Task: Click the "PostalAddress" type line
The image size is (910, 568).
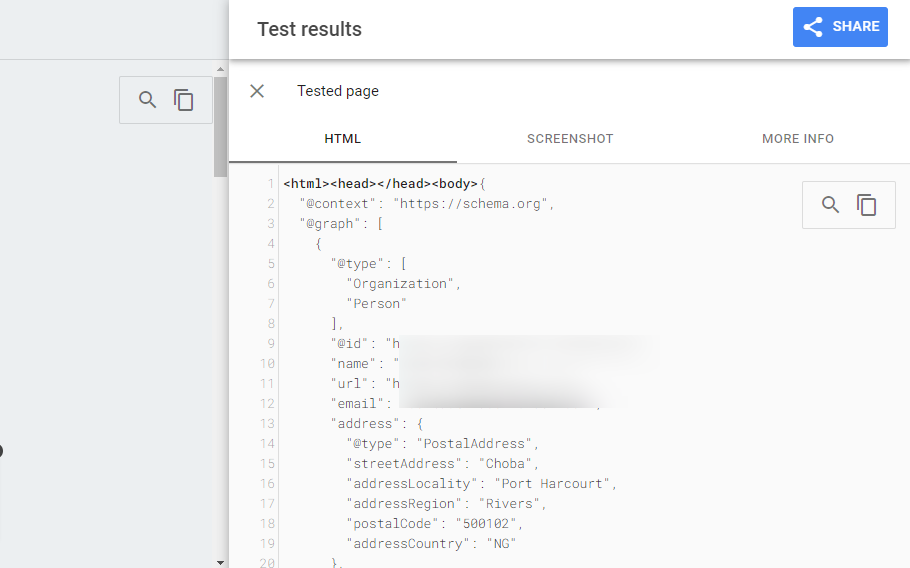Action: [x=442, y=444]
